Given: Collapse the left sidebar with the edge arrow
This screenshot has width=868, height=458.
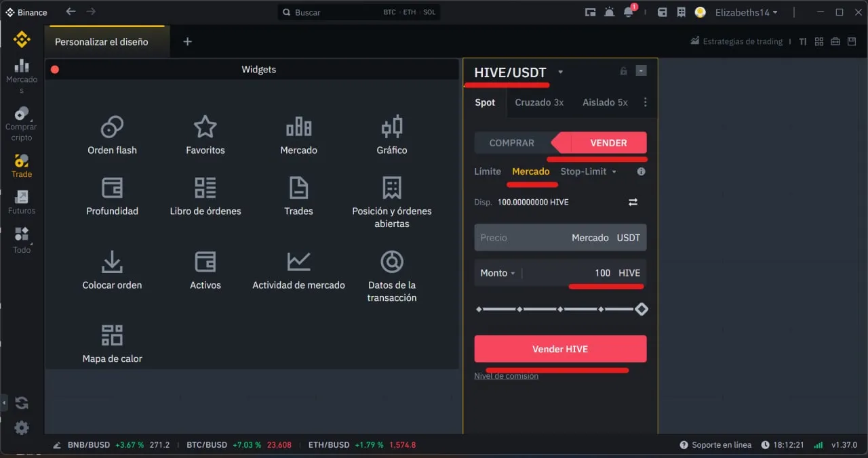Looking at the screenshot, I should (x=3, y=403).
